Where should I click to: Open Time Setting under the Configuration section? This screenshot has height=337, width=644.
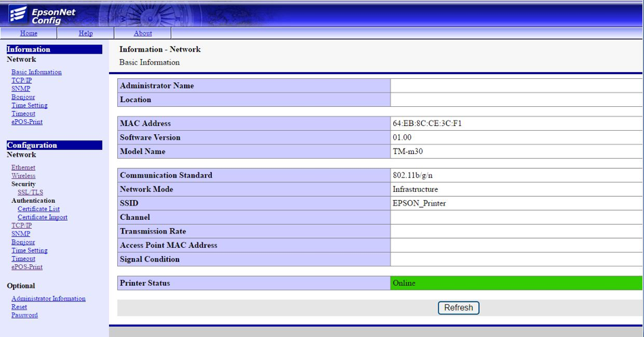click(29, 251)
